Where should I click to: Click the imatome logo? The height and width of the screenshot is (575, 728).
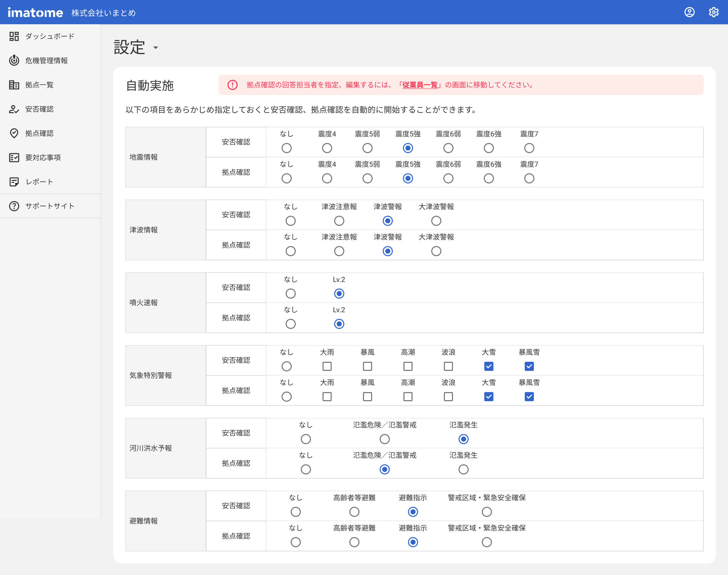(x=35, y=12)
